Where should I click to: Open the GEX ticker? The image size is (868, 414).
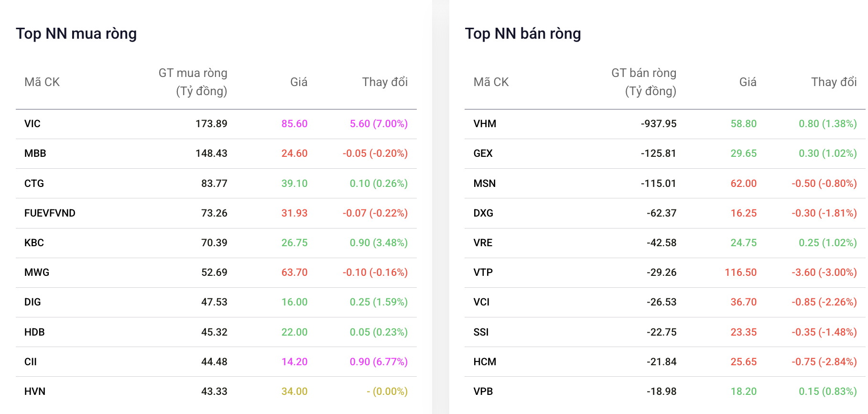(483, 153)
